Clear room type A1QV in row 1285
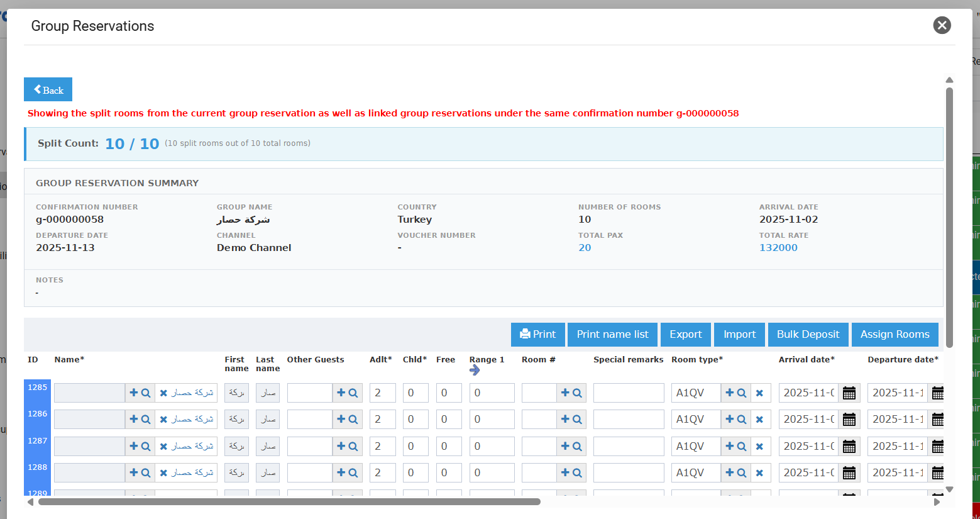 [x=759, y=393]
